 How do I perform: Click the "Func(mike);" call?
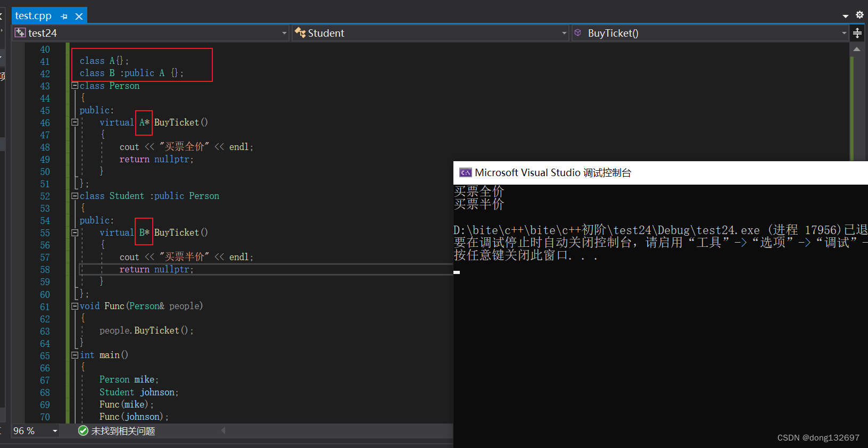point(127,404)
